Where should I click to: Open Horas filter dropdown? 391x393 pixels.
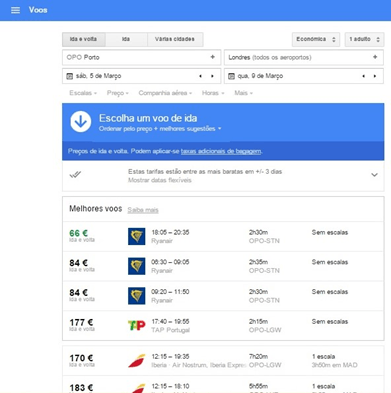pos(213,93)
